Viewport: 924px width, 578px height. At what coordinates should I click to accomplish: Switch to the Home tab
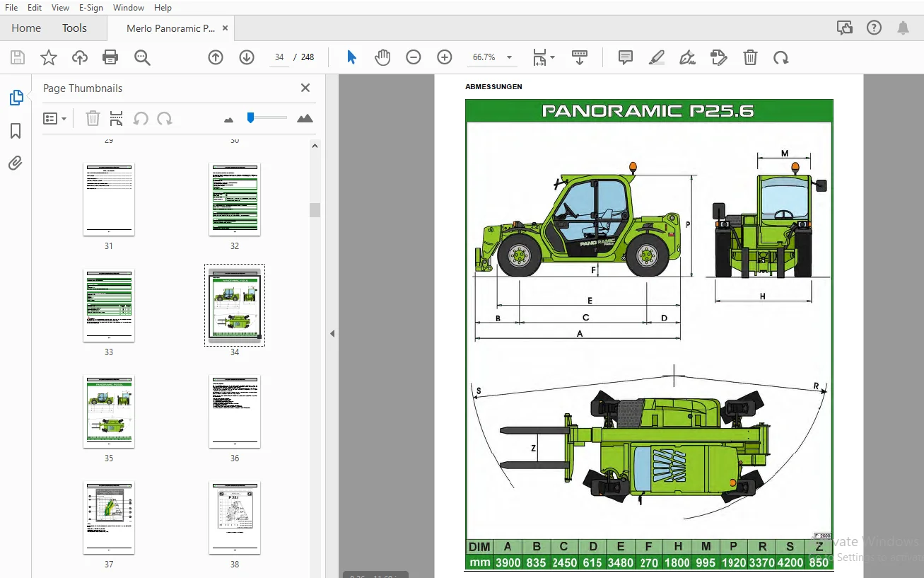26,28
